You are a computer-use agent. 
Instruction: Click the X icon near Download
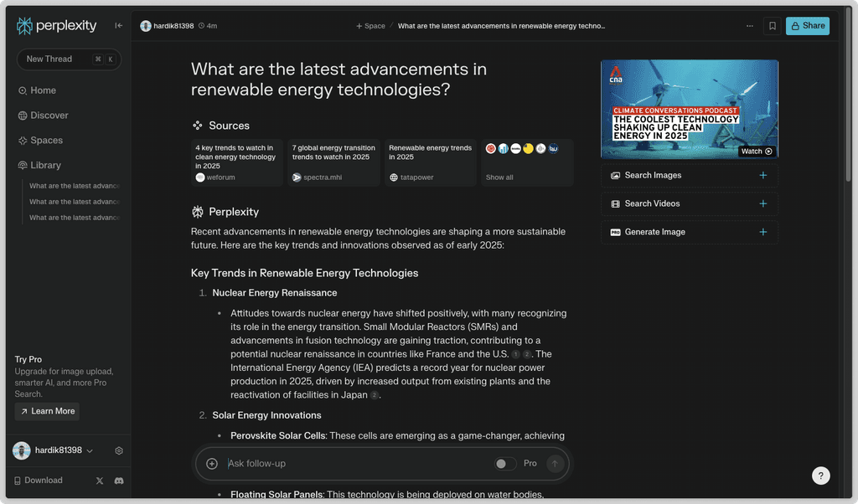tap(99, 480)
